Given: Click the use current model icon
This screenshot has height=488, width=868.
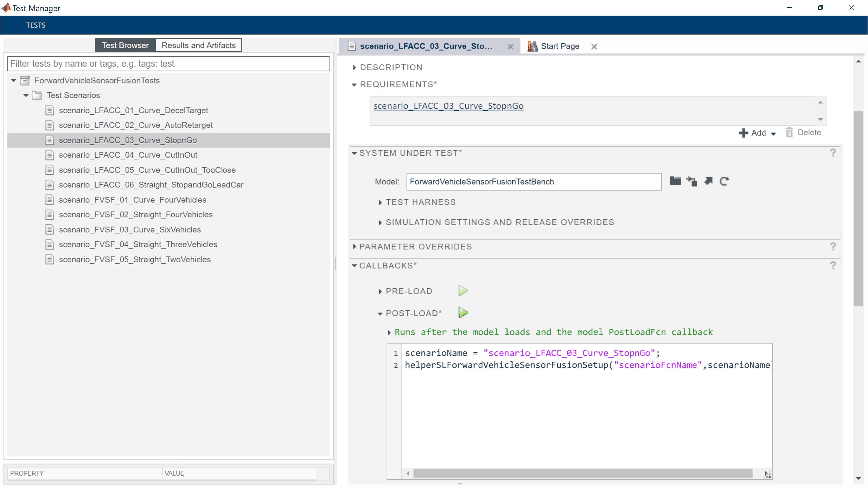Looking at the screenshot, I should click(x=691, y=181).
